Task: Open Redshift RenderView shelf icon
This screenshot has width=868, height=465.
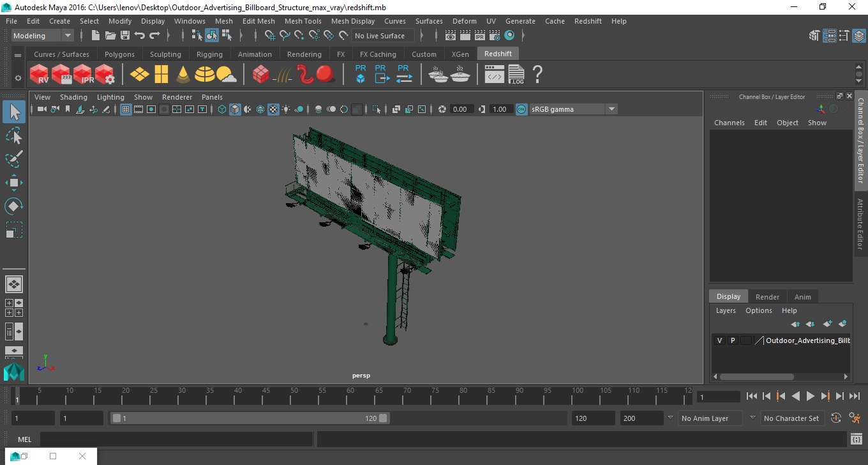Action: (x=40, y=75)
